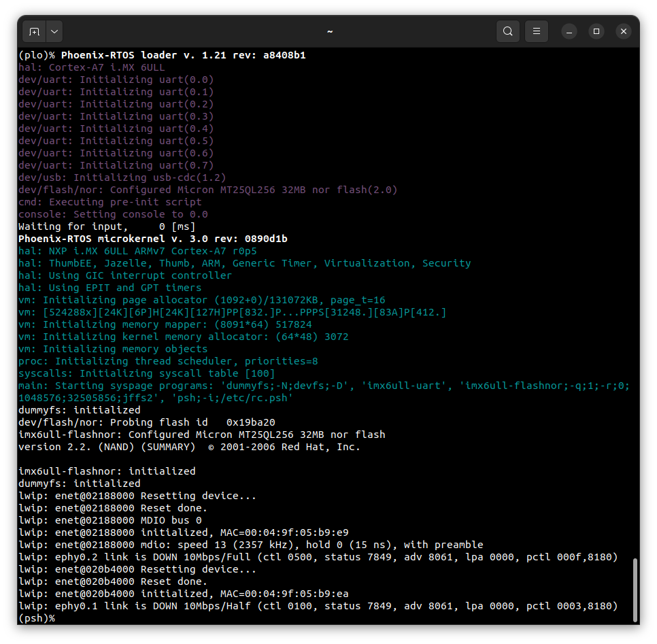The image size is (657, 644).
Task: Click "ephy0.1 link is DOWN" line
Action: pos(318,607)
